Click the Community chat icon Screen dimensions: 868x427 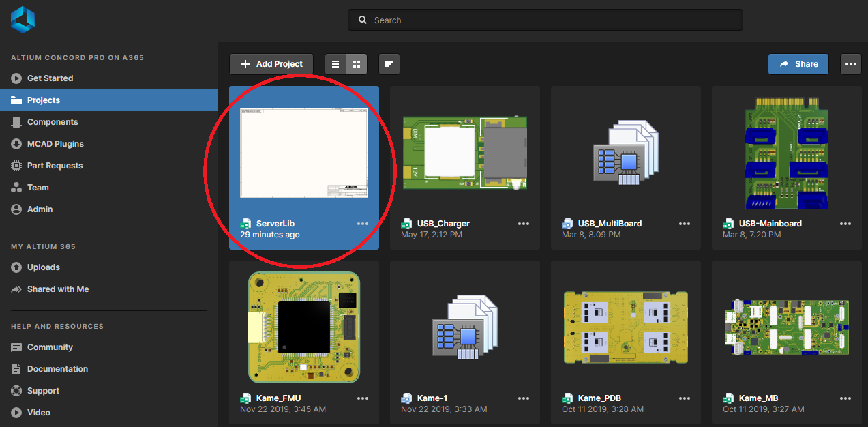16,347
